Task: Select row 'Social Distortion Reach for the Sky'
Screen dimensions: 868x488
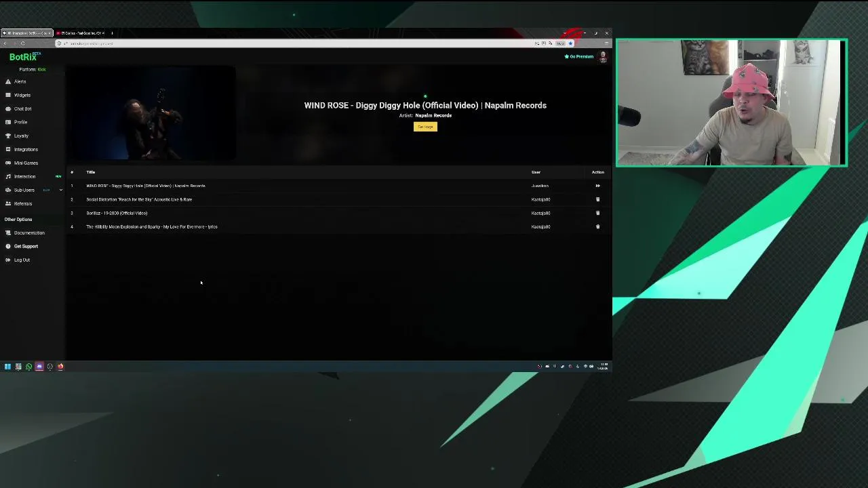Action: pos(338,199)
